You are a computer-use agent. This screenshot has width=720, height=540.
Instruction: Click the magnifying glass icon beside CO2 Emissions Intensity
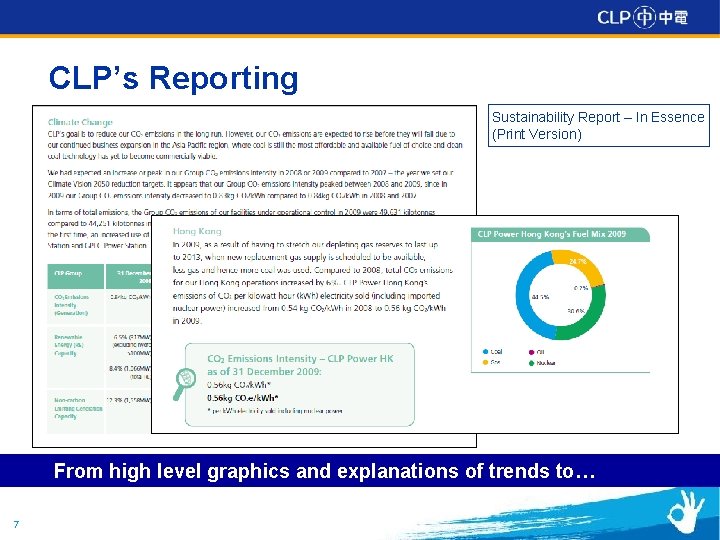pyautogui.click(x=185, y=383)
